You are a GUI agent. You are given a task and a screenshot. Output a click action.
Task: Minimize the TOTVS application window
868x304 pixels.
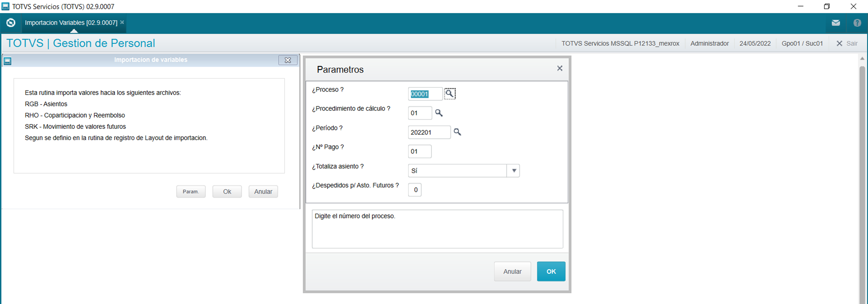801,6
